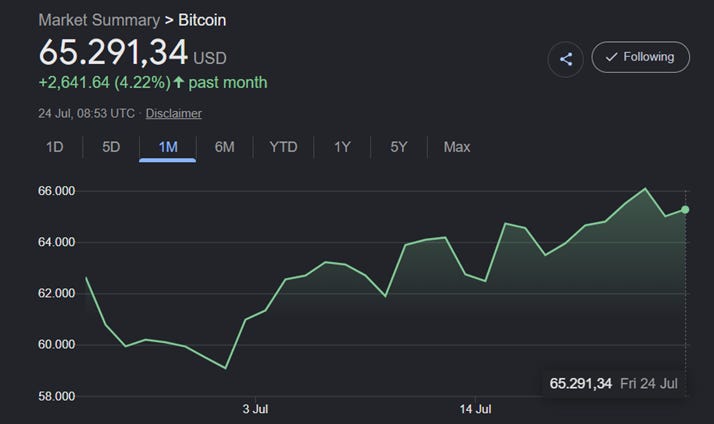This screenshot has width=714, height=424.
Task: Open the Disclaimer link
Action: (173, 113)
